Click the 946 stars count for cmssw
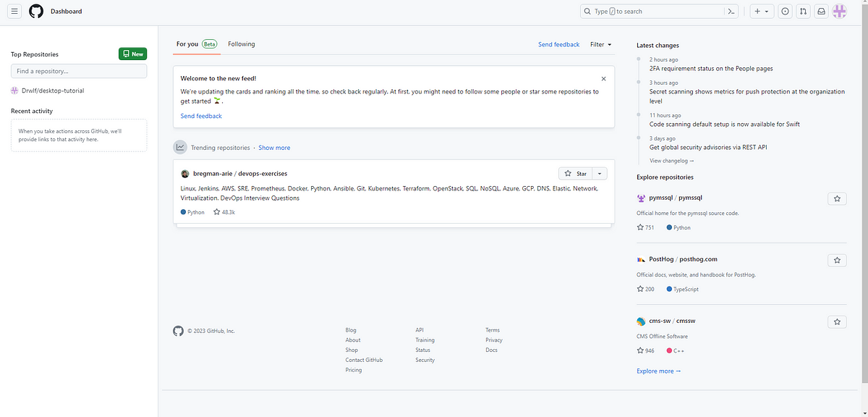The width and height of the screenshot is (868, 417). click(x=645, y=350)
